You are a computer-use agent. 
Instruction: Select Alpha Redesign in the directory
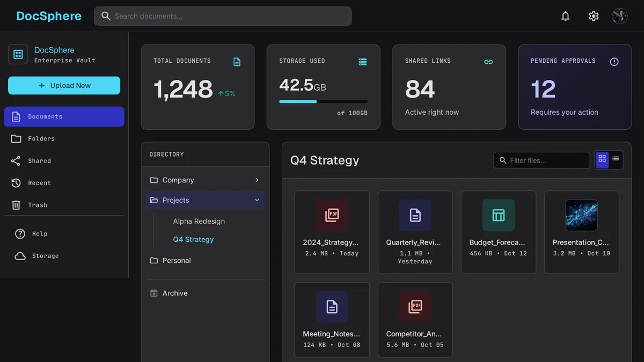pos(199,221)
